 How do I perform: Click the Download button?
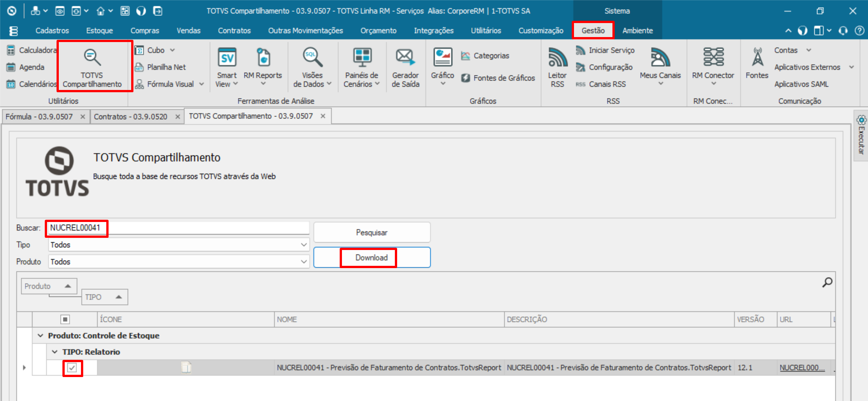click(372, 258)
